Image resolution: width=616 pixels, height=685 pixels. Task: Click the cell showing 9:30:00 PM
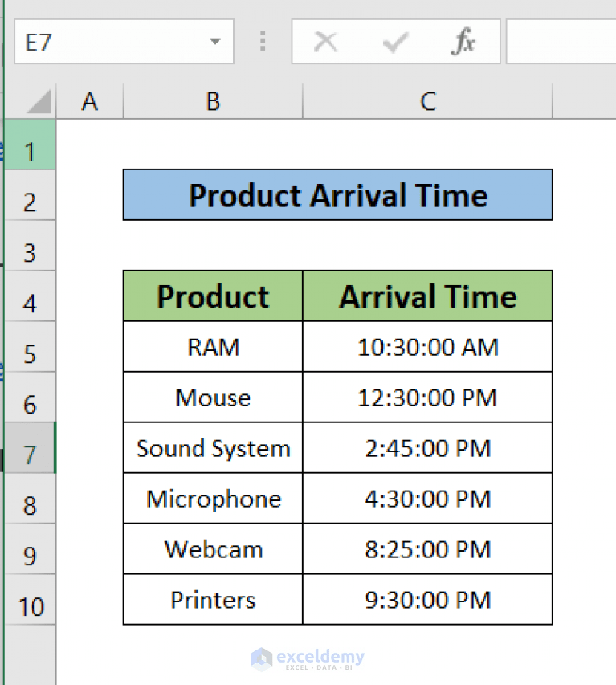point(427,600)
